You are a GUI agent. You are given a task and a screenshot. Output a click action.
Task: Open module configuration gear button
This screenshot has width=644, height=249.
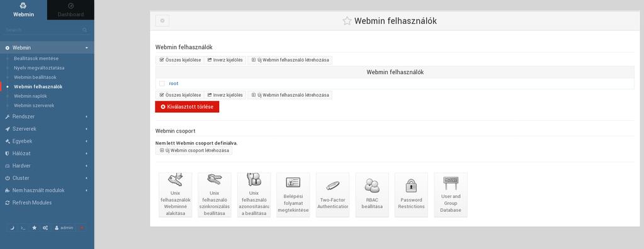(x=162, y=21)
